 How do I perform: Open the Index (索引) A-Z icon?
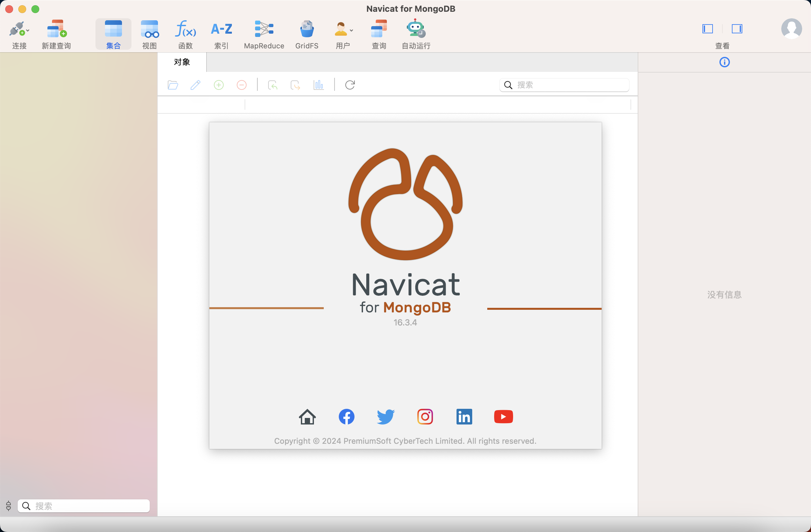[x=221, y=29]
